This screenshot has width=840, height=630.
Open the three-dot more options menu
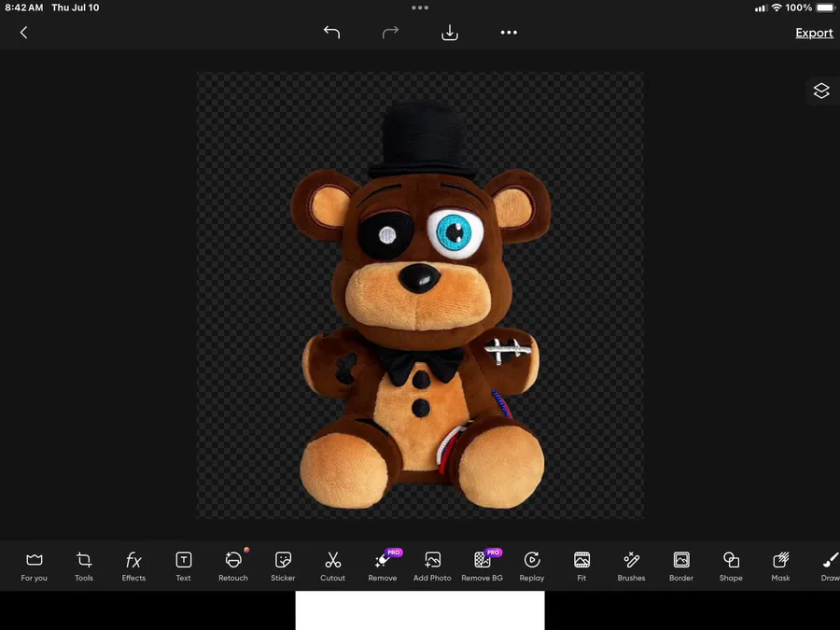point(509,33)
